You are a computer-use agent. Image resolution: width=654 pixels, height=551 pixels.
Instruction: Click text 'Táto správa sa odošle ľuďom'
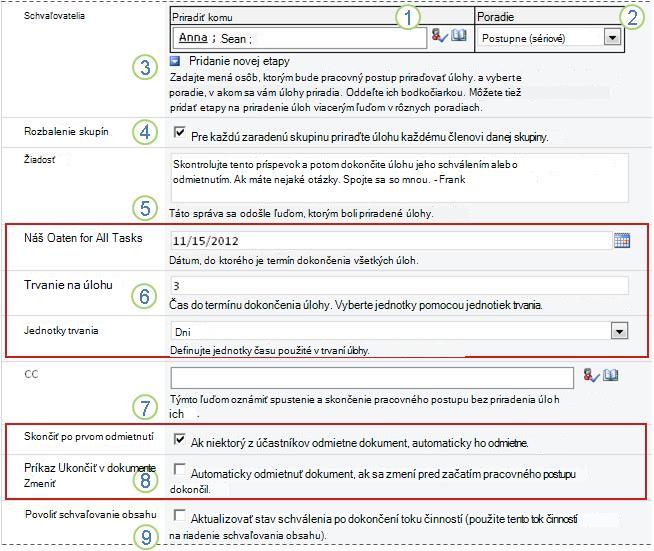(x=238, y=214)
